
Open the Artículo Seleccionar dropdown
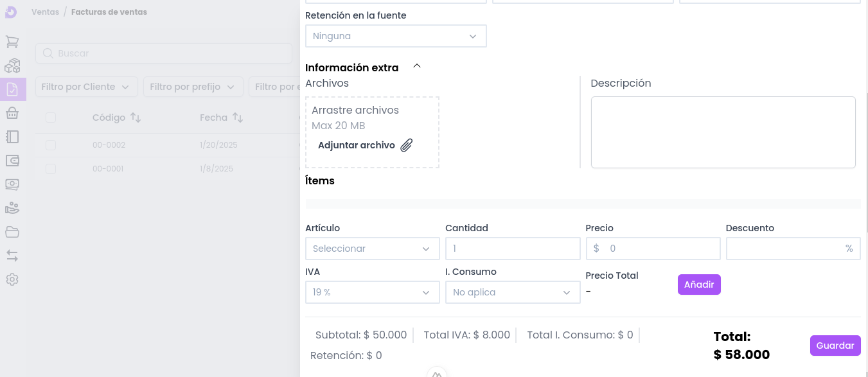click(x=372, y=249)
